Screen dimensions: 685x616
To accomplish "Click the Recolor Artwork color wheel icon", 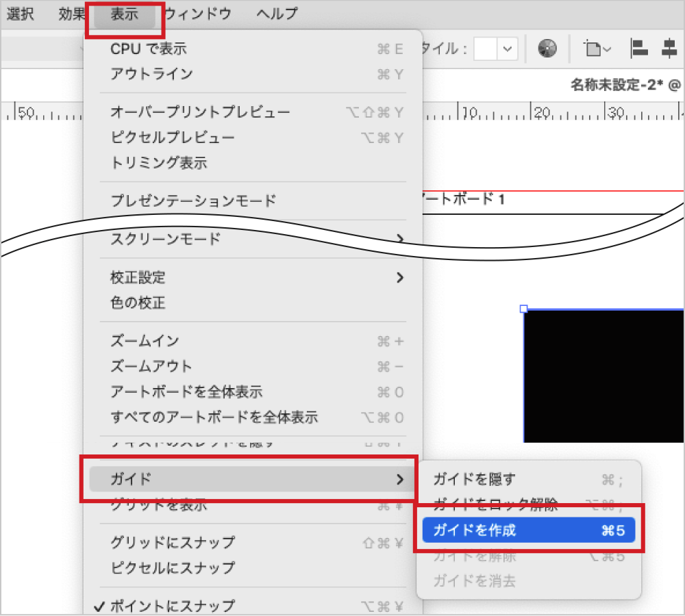I will point(547,49).
